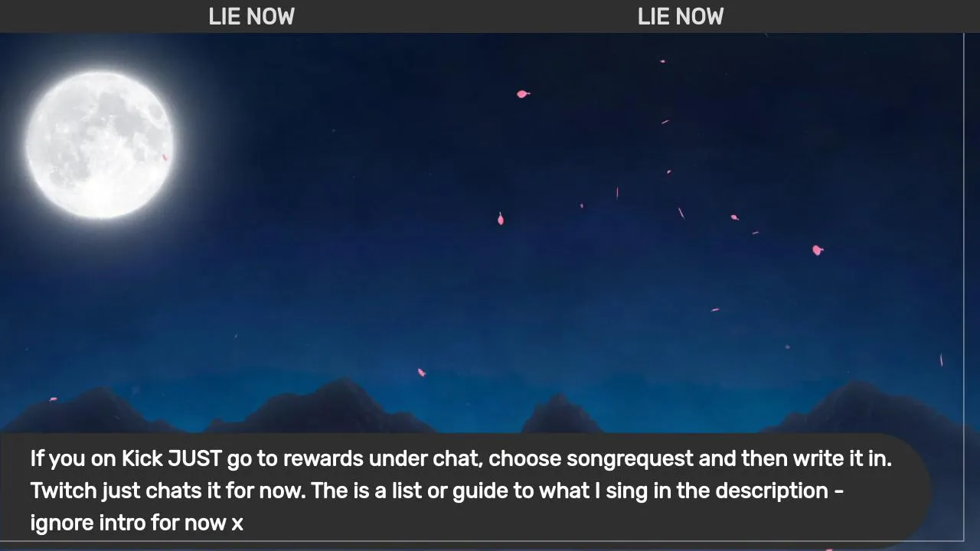This screenshot has width=980, height=551.
Task: Click the large pink petal at top center
Action: click(523, 94)
